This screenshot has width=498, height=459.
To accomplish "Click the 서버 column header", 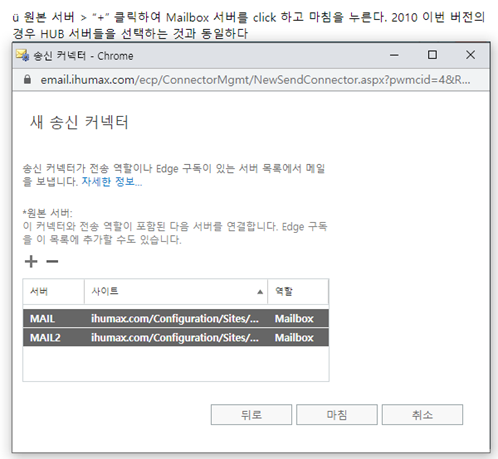I will pyautogui.click(x=53, y=291).
